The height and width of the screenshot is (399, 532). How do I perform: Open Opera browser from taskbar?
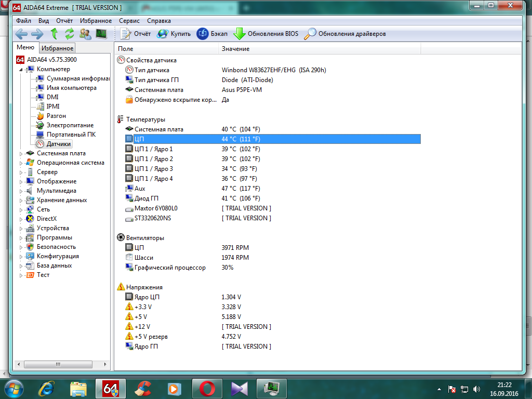pyautogui.click(x=207, y=389)
